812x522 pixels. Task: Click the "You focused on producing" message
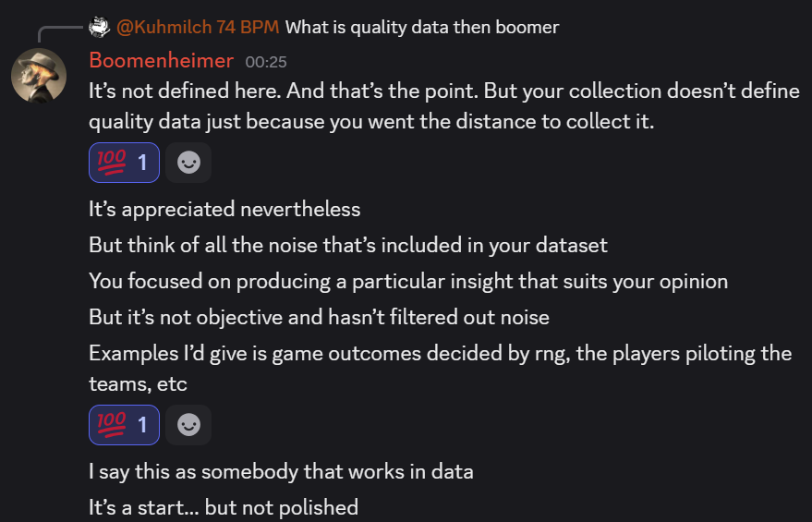pos(408,281)
